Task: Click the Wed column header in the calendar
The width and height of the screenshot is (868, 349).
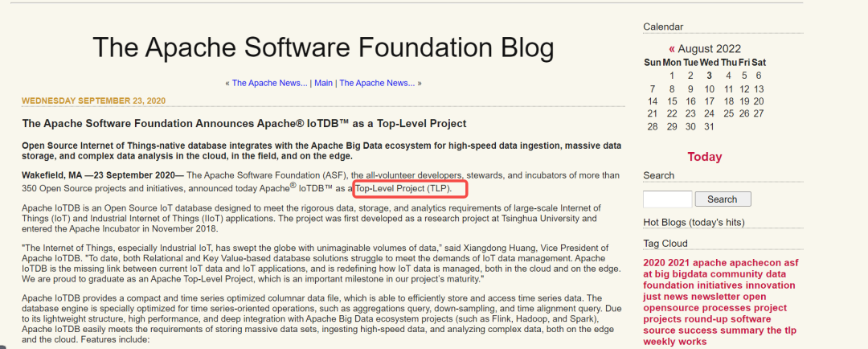Action: (x=709, y=63)
